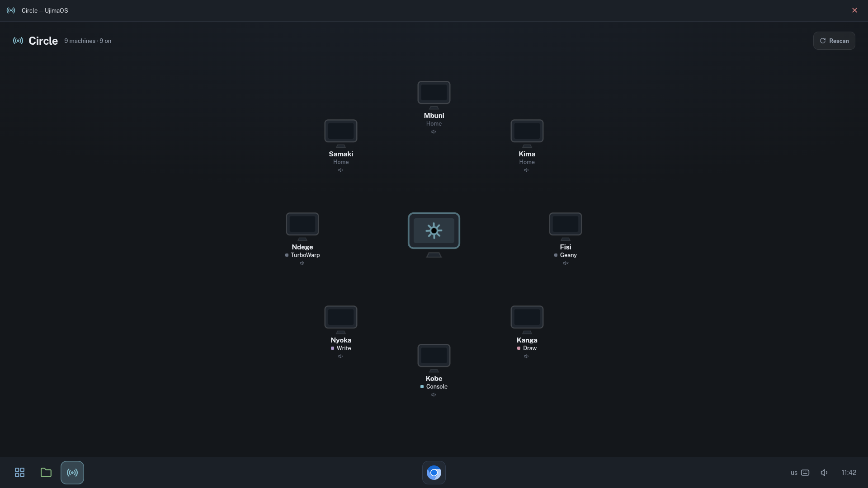The height and width of the screenshot is (488, 868).
Task: Click the "9 machines · 9 on" status text
Action: click(88, 41)
